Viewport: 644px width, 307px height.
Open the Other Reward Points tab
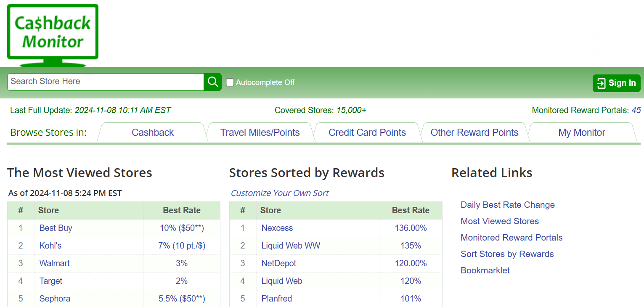(x=474, y=132)
